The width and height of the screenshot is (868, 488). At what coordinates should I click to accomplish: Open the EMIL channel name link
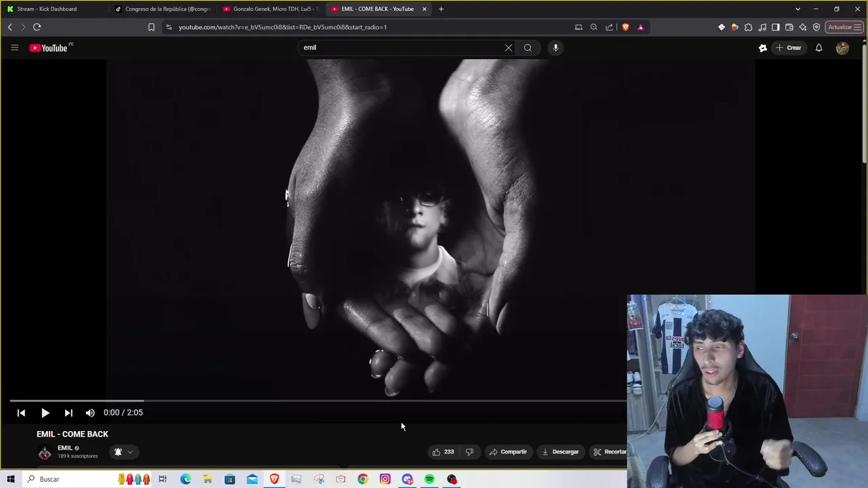[x=65, y=448]
